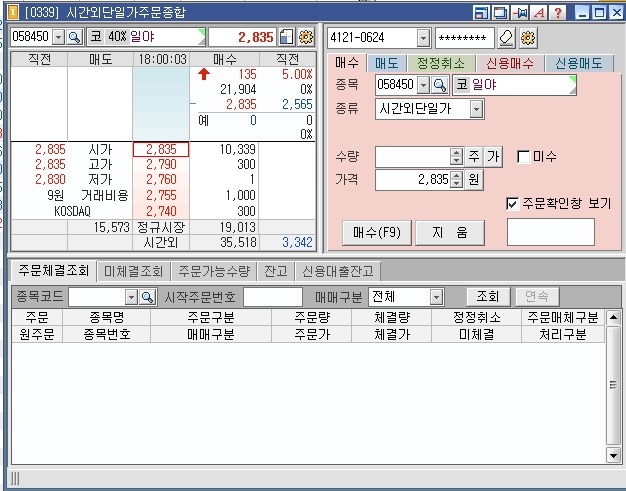Switch to the 매수 tab
The height and width of the screenshot is (491, 626).
tap(347, 63)
